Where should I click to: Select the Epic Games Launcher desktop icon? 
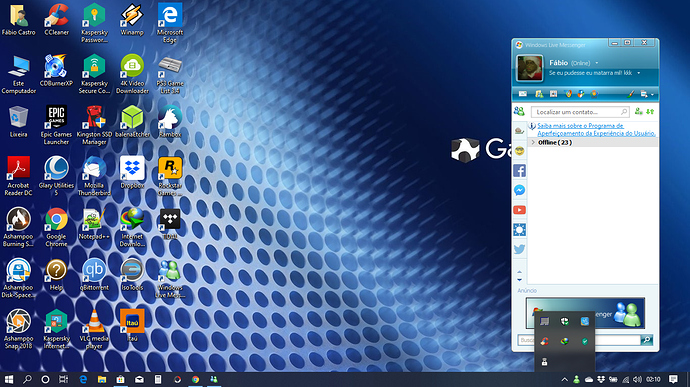click(x=56, y=125)
